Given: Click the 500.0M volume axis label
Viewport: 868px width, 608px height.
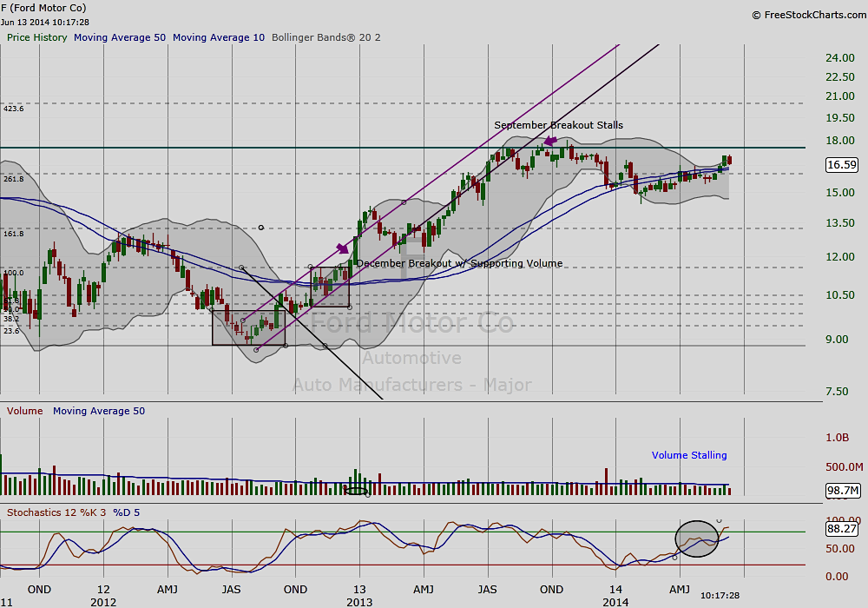Looking at the screenshot, I should pos(845,466).
